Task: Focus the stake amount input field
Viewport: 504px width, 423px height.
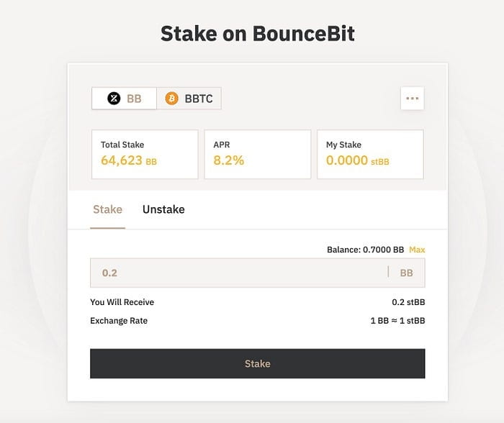Action: 238,273
